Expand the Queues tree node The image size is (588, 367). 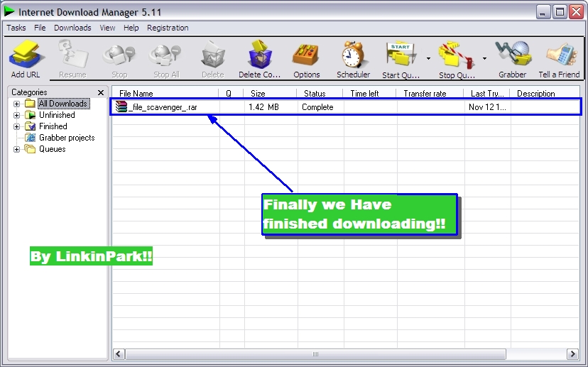coord(16,150)
